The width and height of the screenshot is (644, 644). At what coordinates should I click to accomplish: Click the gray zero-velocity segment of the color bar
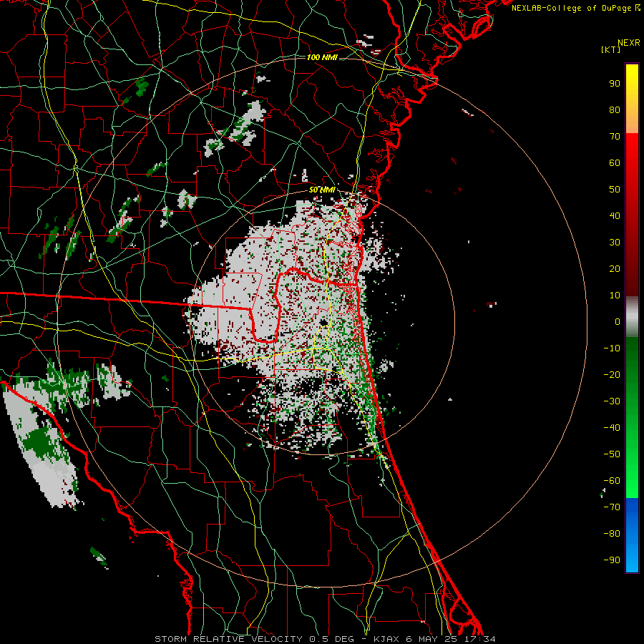pos(632,317)
